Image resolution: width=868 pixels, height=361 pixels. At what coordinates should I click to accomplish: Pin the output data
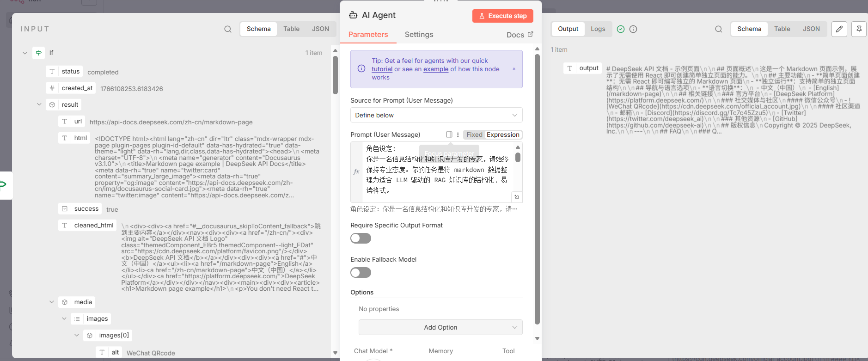coord(859,29)
